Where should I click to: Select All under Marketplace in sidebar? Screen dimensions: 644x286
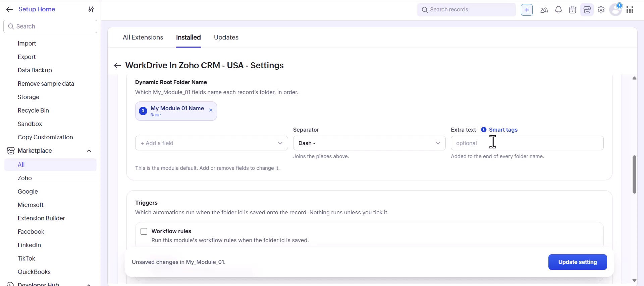coord(50,165)
